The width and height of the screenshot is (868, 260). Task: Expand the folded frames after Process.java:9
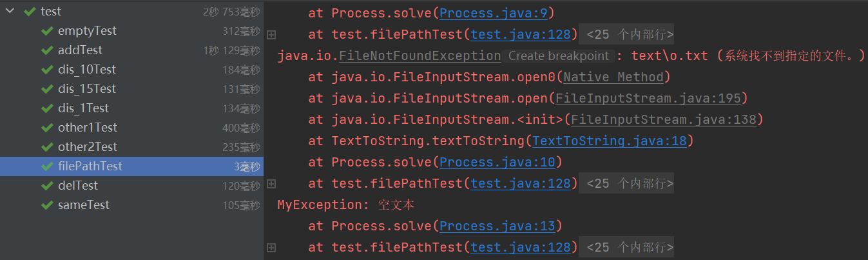pos(271,34)
